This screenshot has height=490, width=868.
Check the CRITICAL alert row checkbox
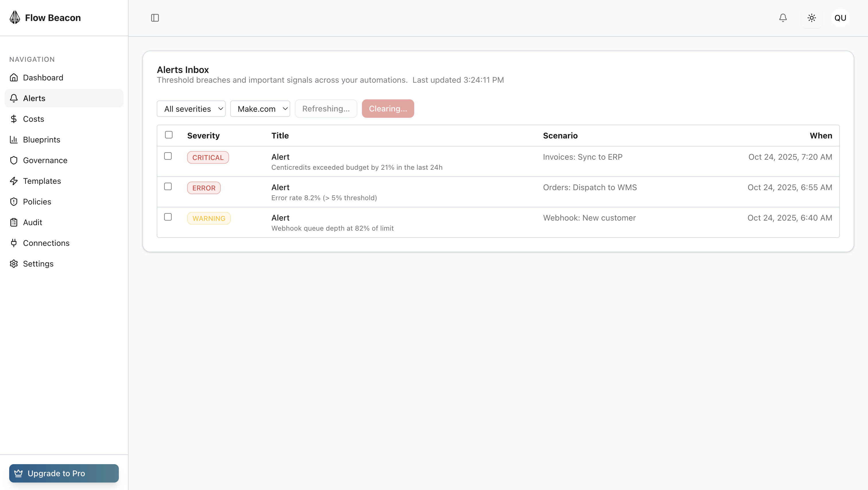[168, 156]
